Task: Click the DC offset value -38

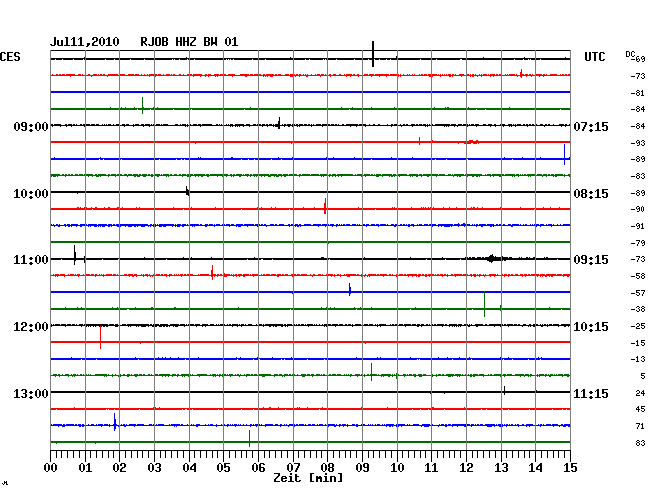Action: (x=638, y=309)
